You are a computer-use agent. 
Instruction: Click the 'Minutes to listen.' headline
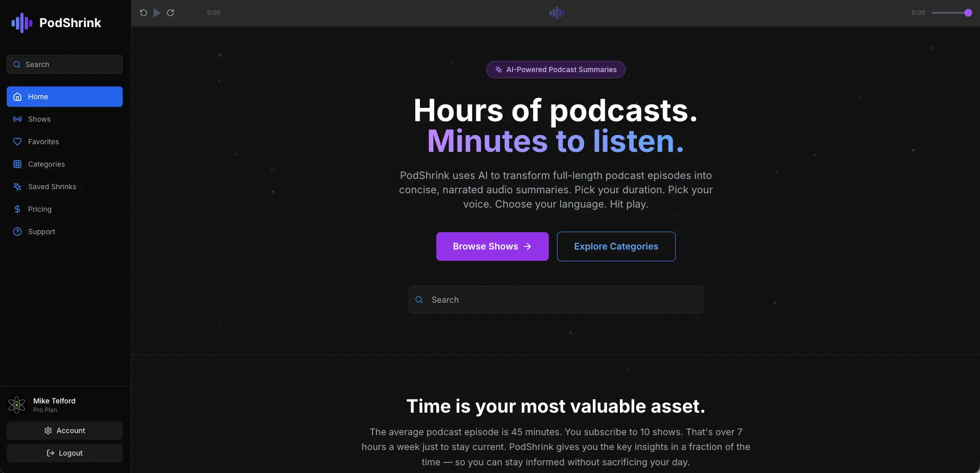[x=556, y=141]
